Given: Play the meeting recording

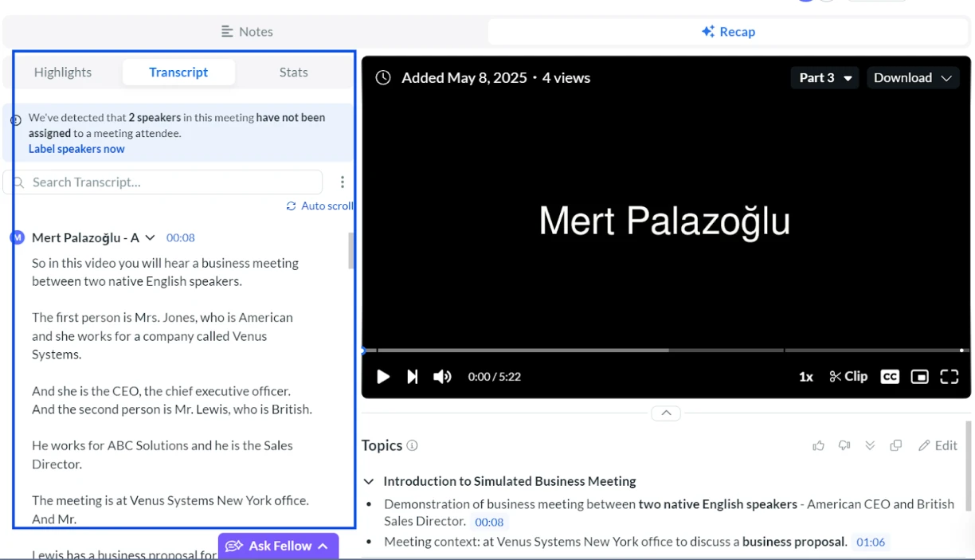Looking at the screenshot, I should tap(383, 377).
